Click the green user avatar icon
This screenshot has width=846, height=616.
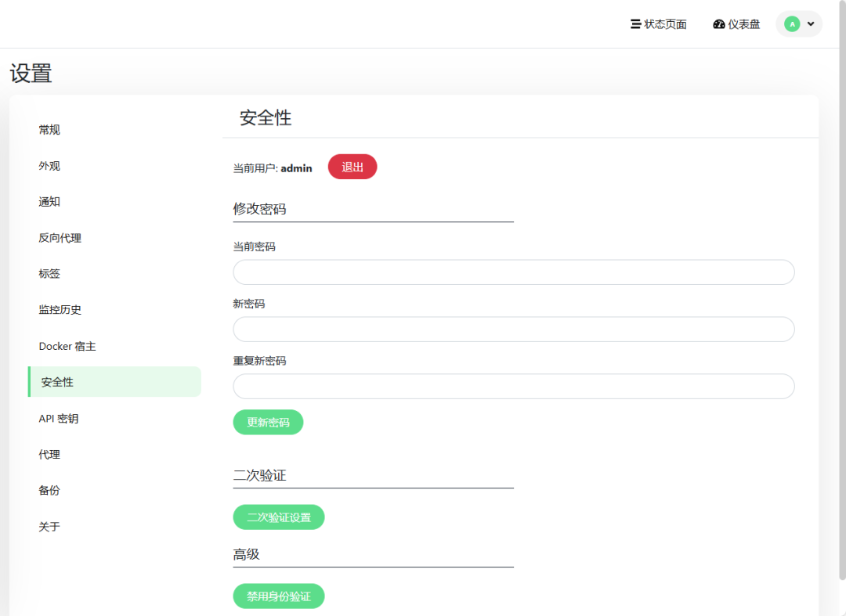[792, 24]
